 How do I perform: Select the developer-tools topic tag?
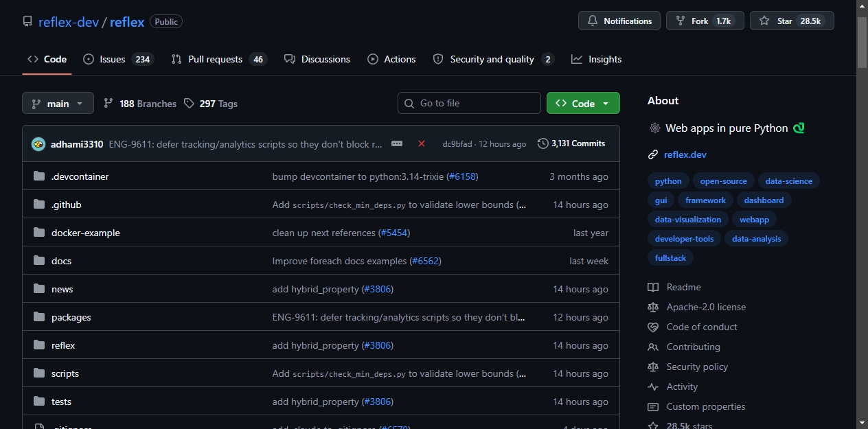pyautogui.click(x=685, y=239)
